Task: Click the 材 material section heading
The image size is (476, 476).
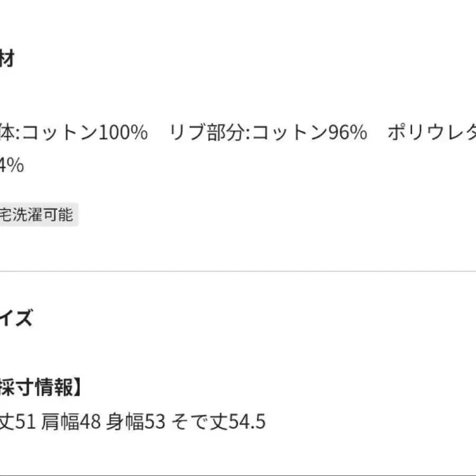Action: tap(6, 59)
